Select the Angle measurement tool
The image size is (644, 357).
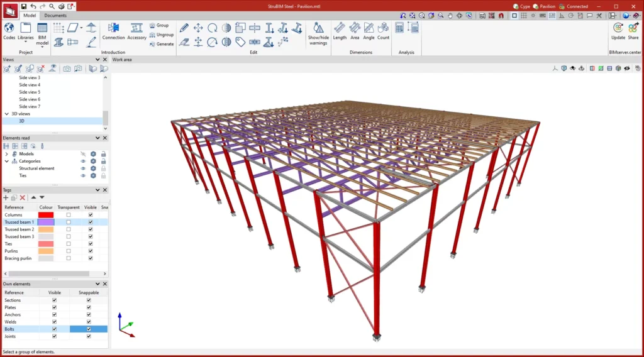[x=369, y=29]
